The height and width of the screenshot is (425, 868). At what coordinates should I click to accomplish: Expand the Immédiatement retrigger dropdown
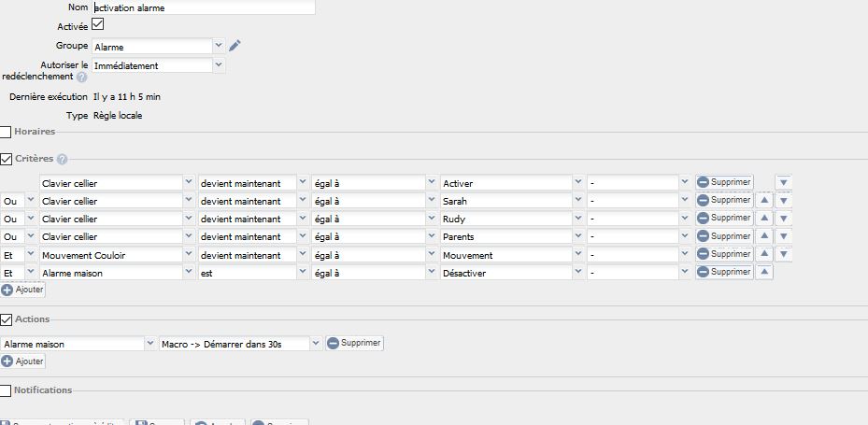coord(219,65)
